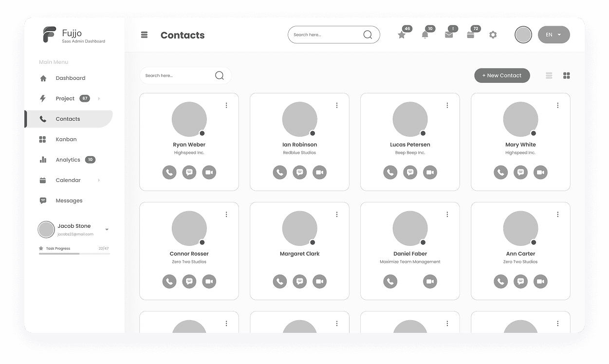Viewport: 609px width, 364px height.
Task: Send a chat message to Lucas Petersen
Action: click(410, 172)
